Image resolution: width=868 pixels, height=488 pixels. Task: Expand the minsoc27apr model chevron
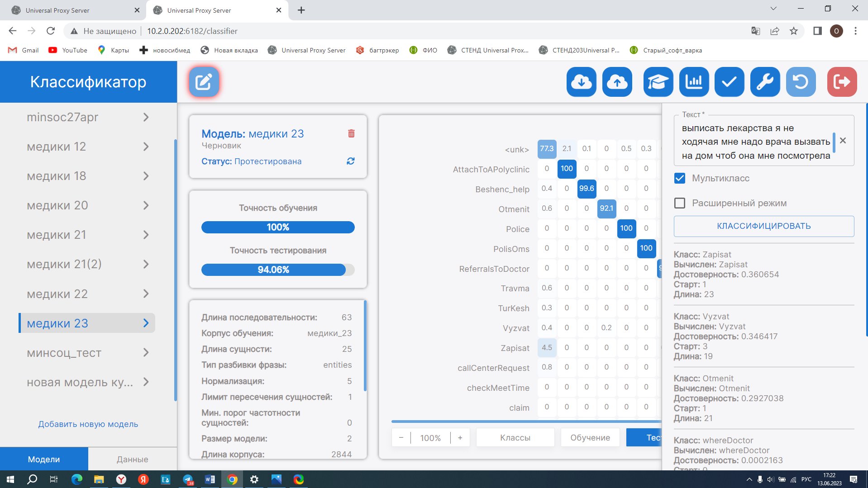(x=146, y=117)
